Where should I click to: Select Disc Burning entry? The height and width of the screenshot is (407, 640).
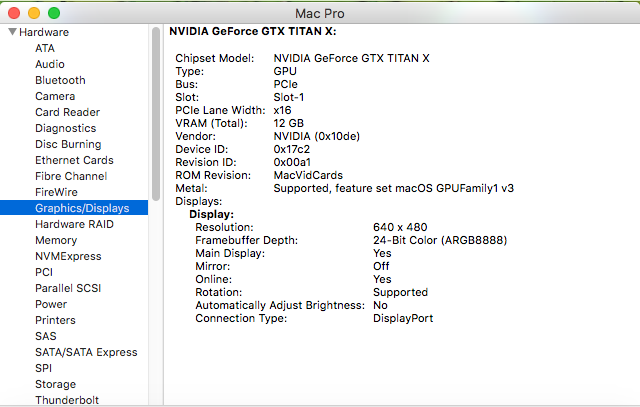pos(68,144)
